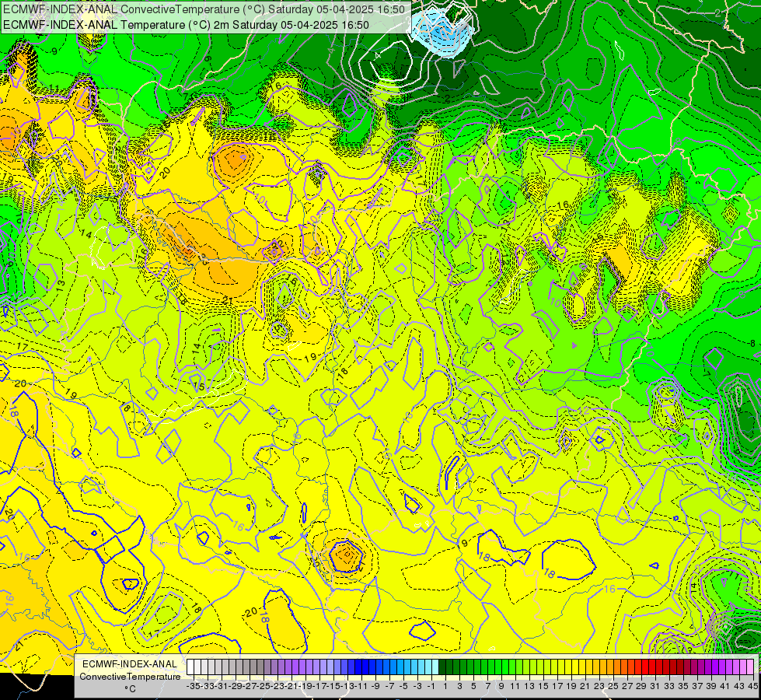Select the legend color swatch above 9
This screenshot has height=700, width=761.
(x=499, y=667)
